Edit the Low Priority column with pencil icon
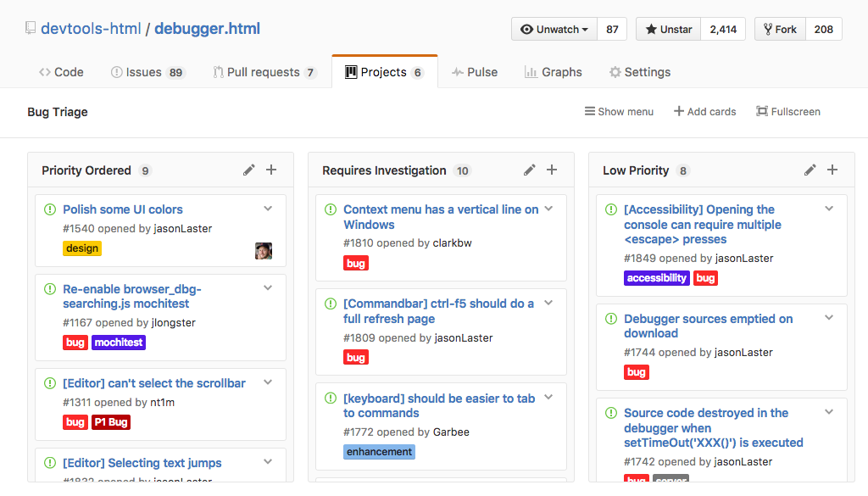This screenshot has height=496, width=868. click(x=810, y=170)
